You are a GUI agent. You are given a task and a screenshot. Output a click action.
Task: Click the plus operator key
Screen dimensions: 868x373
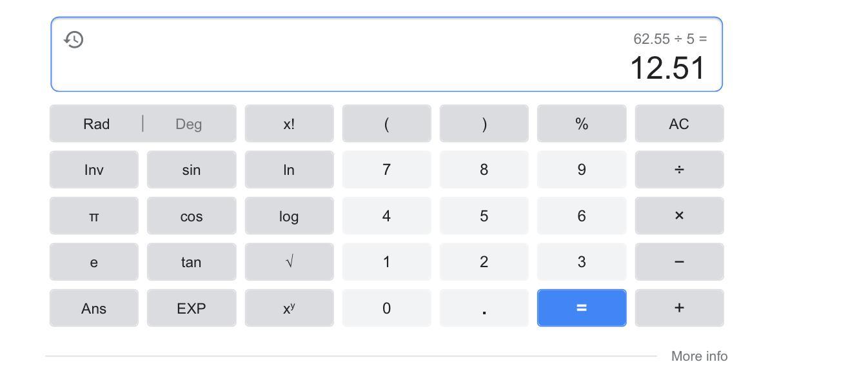click(x=679, y=308)
